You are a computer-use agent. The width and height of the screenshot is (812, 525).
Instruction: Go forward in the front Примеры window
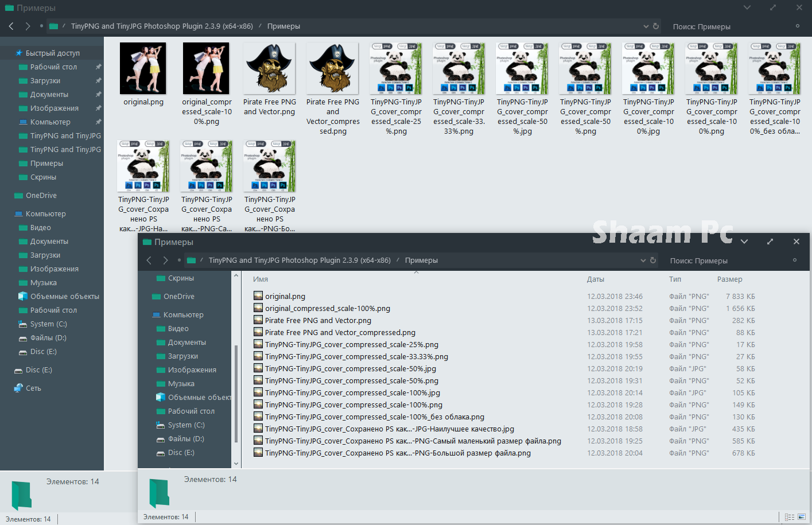click(165, 260)
